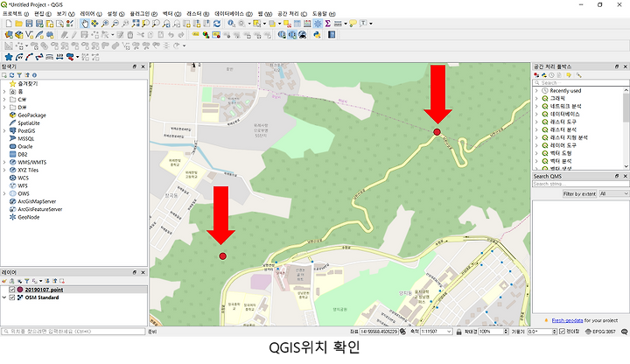630x364 pixels.
Task: Select GeoPackage in the browser tree
Action: click(31, 115)
